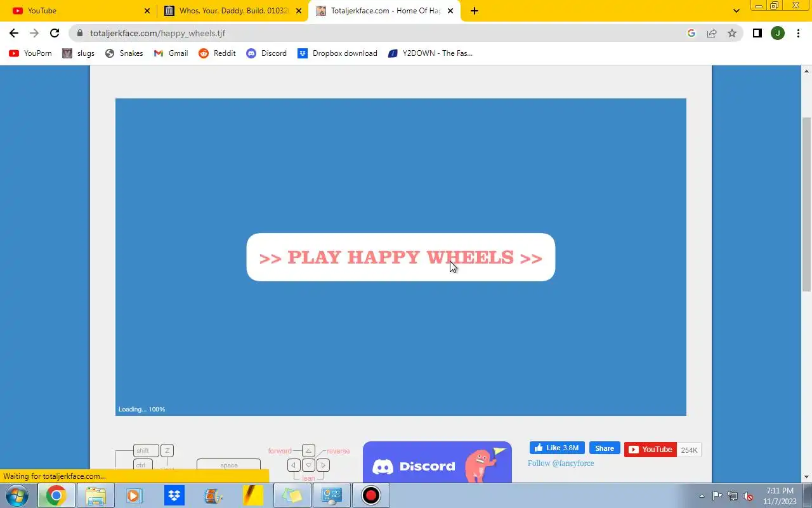Open the Google icon in address bar
This screenshot has height=508, width=812.
click(691, 33)
